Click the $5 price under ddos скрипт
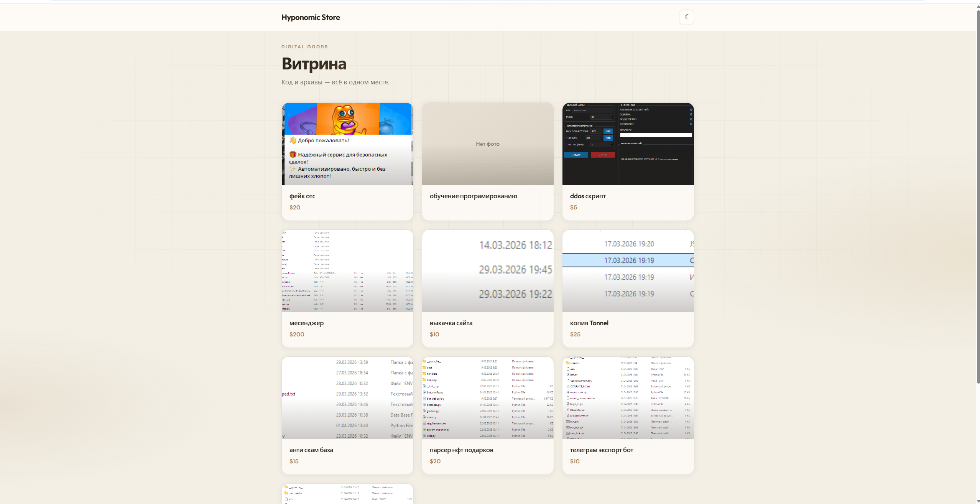 (573, 208)
